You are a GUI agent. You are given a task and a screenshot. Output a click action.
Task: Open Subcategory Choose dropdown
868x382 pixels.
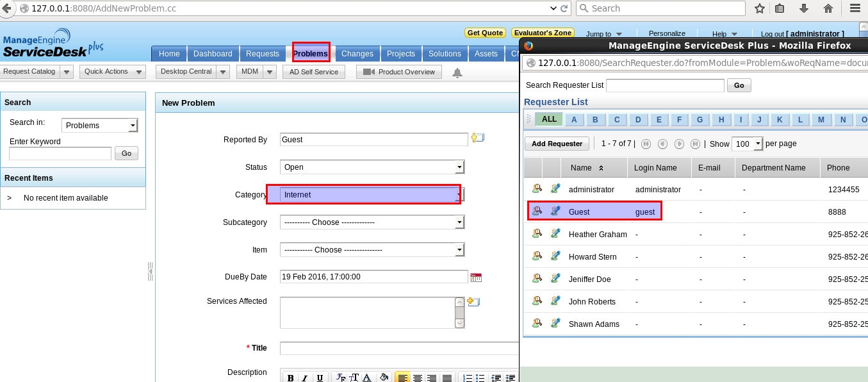click(372, 222)
